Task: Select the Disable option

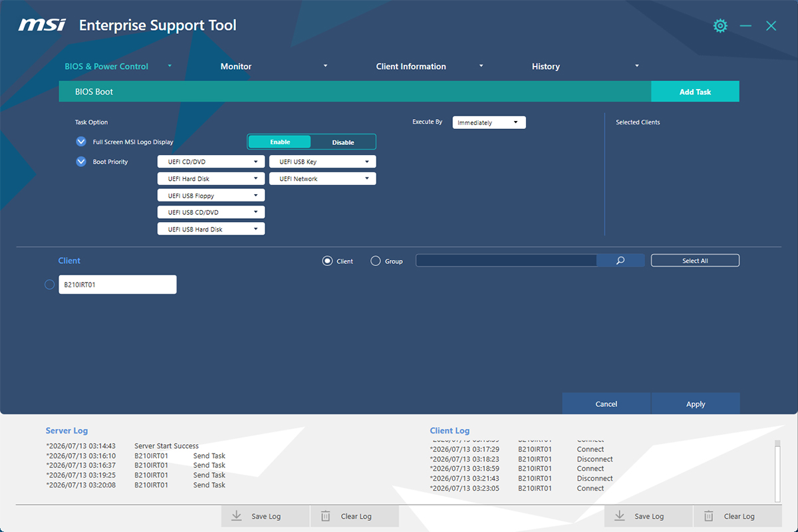Action: tap(343, 142)
